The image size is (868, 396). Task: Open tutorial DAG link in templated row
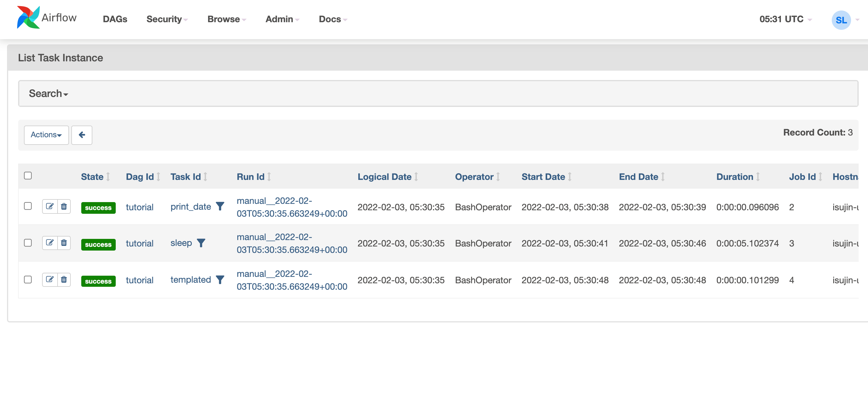pyautogui.click(x=139, y=280)
